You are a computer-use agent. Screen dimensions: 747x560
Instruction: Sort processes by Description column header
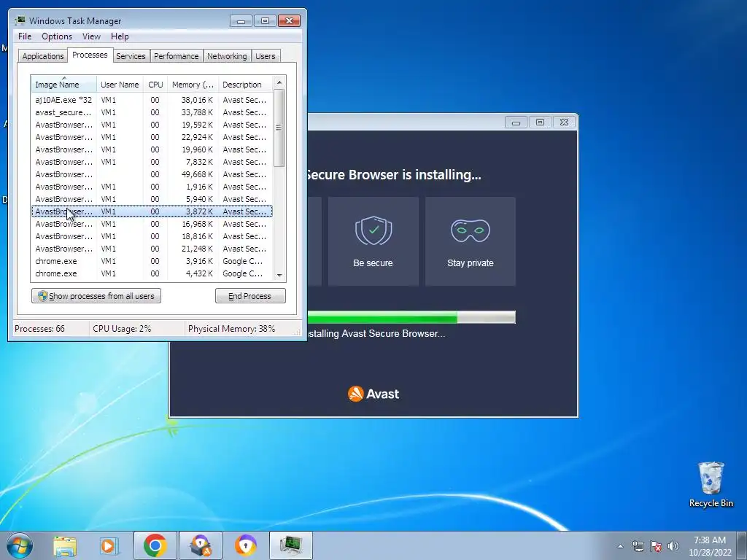point(245,85)
